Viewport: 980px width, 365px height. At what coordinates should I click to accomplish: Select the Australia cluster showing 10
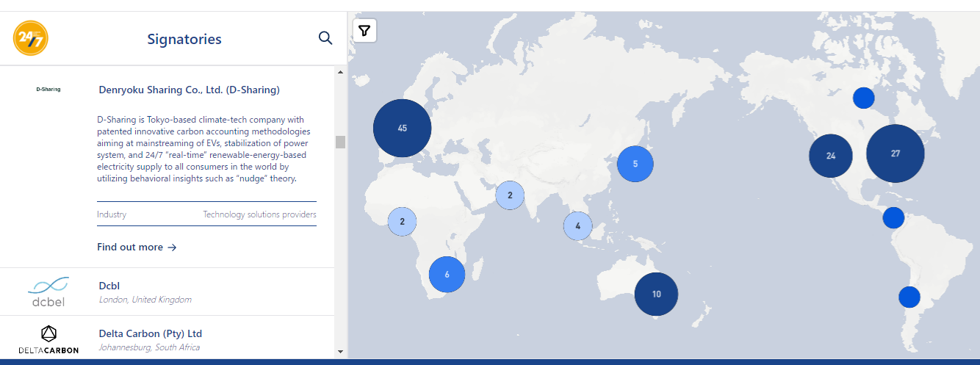pos(656,294)
